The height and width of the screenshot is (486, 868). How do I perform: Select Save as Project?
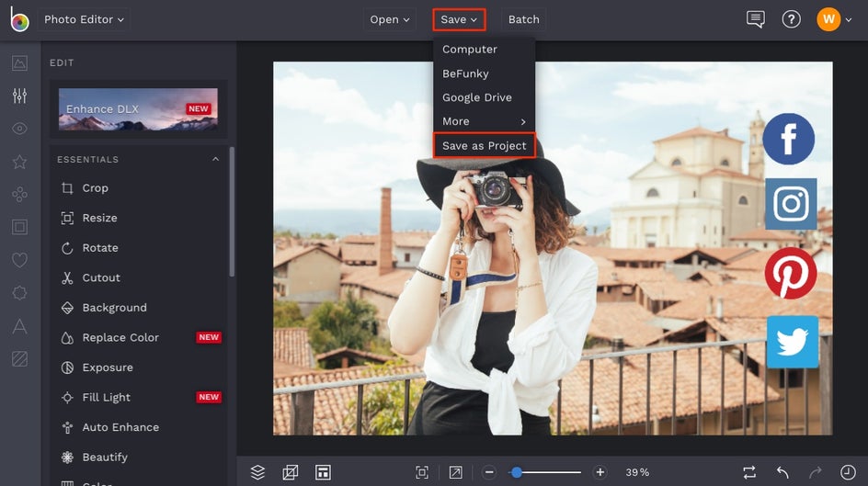[x=484, y=145]
